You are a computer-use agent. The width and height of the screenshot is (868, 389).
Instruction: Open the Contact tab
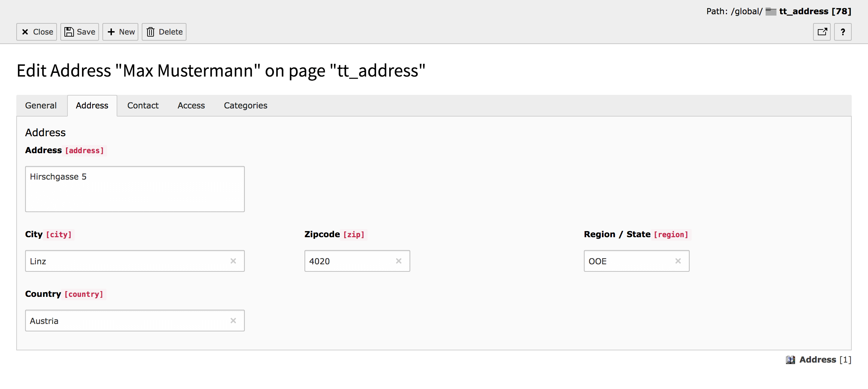[143, 106]
